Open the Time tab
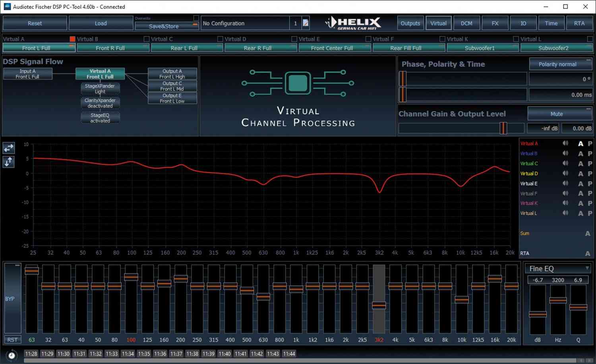The width and height of the screenshot is (596, 364). point(551,23)
